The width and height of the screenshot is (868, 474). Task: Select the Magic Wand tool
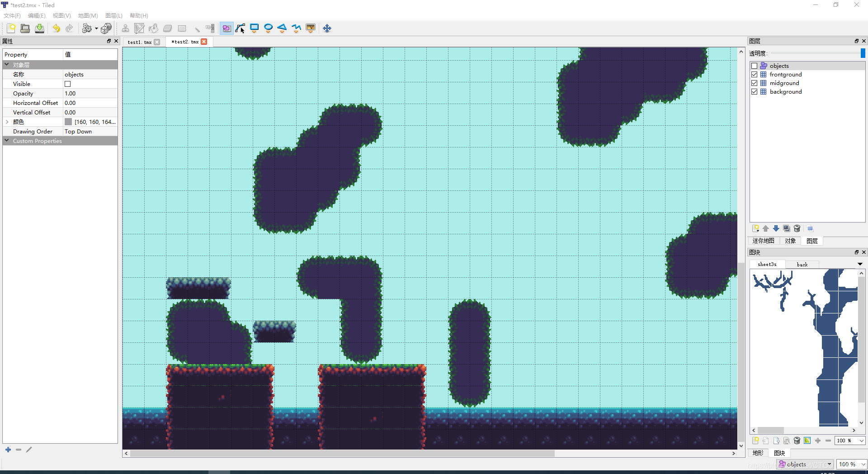196,28
